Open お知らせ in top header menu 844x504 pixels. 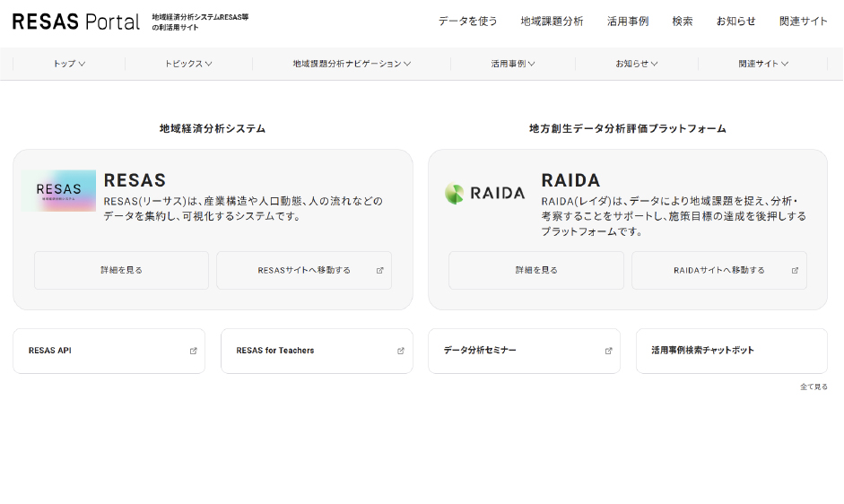coord(735,22)
